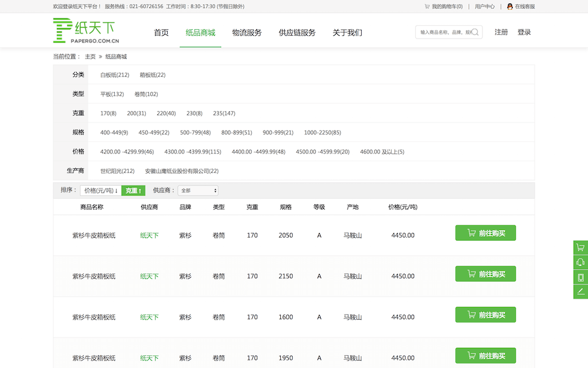Click the pencil feedback sidebar icon
The width and height of the screenshot is (588, 368).
(x=581, y=292)
